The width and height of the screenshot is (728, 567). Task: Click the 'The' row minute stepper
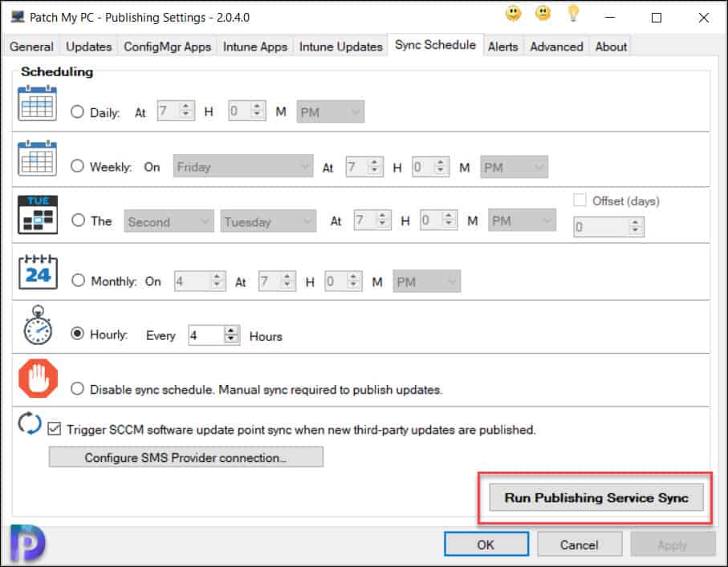pos(439,220)
